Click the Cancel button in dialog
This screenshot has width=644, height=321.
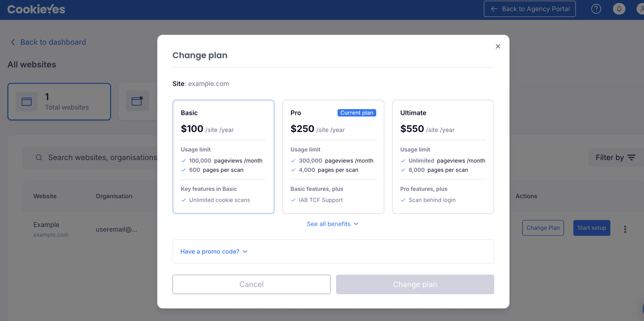click(x=251, y=284)
